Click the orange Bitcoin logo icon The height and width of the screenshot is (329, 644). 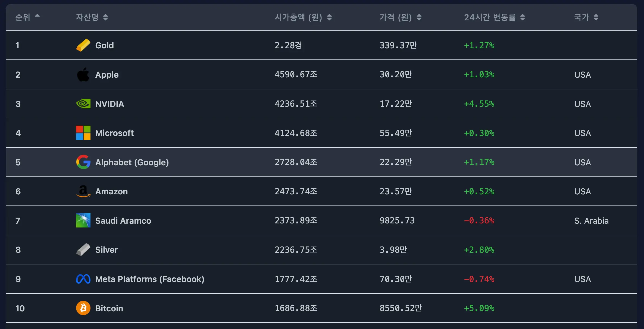[x=83, y=308]
